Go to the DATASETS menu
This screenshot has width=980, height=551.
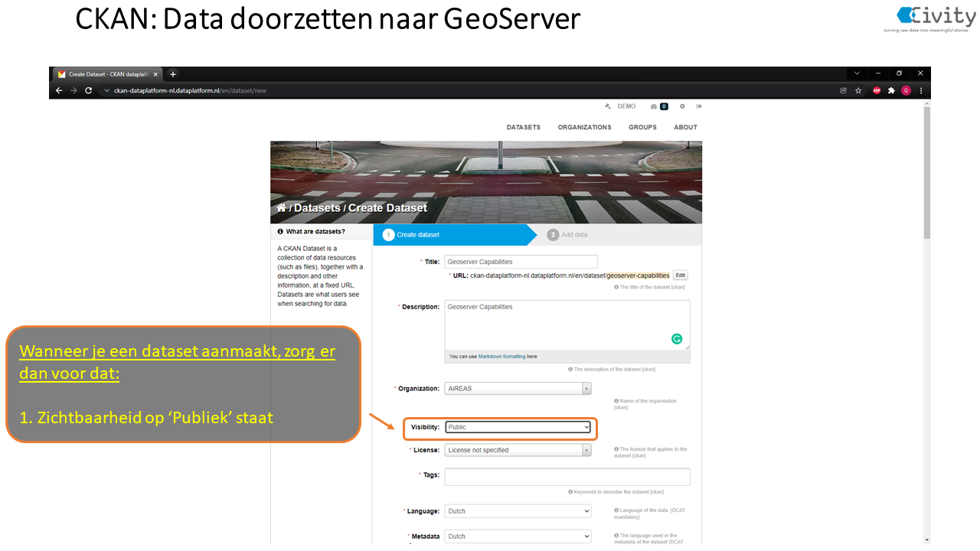[x=524, y=127]
